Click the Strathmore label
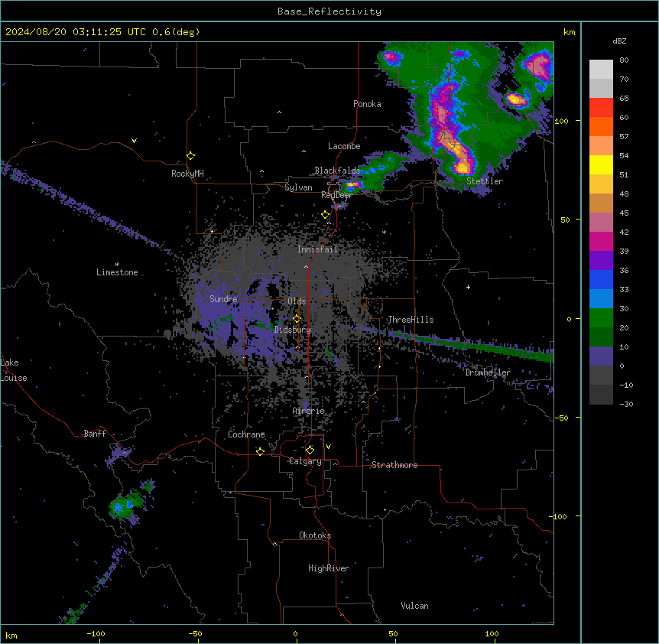659x644 pixels. coord(394,465)
